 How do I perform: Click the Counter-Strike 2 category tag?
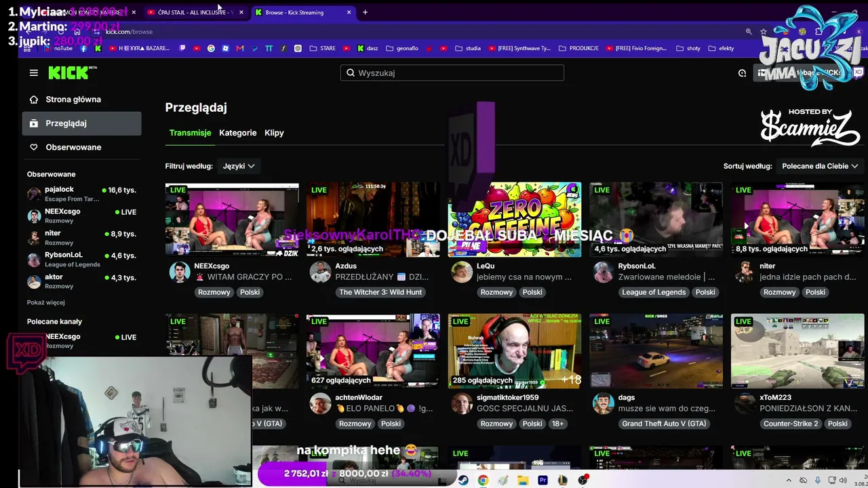pyautogui.click(x=791, y=424)
